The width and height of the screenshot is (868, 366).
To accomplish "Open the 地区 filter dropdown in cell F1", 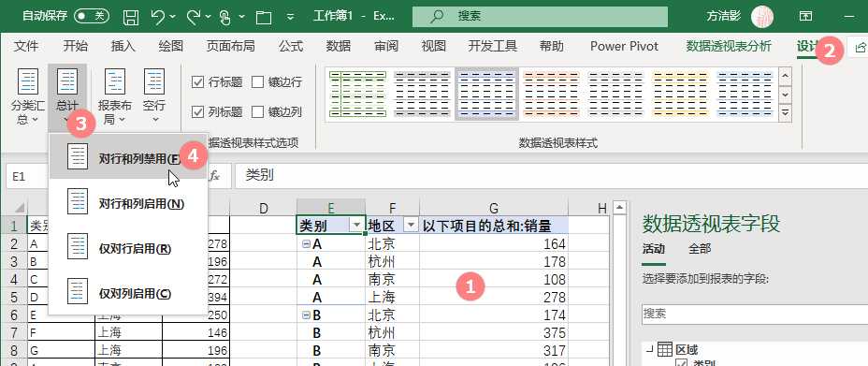I will pos(411,225).
